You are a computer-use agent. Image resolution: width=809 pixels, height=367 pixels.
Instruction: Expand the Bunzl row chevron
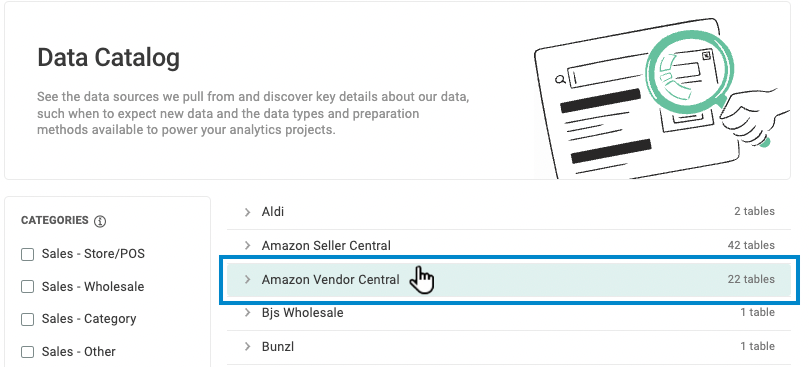click(248, 346)
